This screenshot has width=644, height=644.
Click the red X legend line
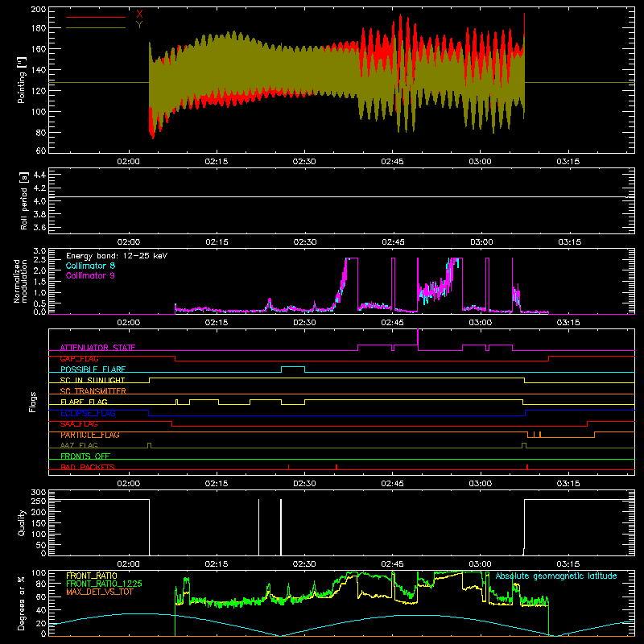[x=96, y=17]
